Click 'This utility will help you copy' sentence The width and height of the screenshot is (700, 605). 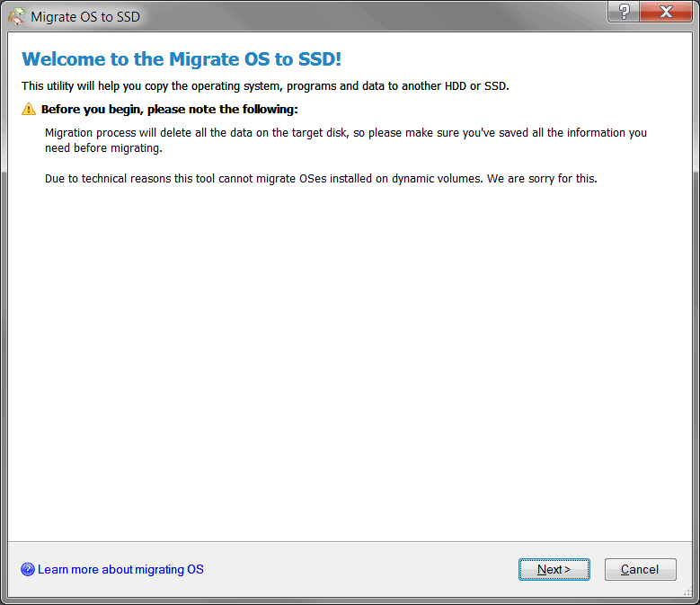click(x=265, y=85)
